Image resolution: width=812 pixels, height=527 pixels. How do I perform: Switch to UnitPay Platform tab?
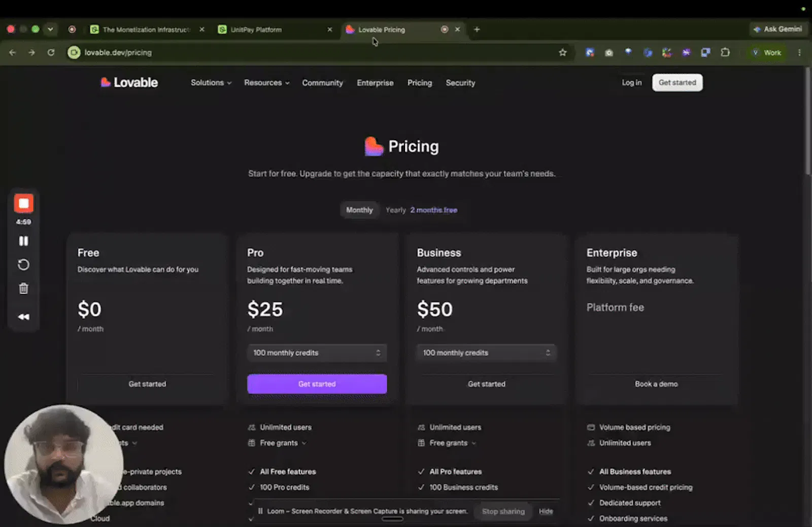(x=256, y=29)
